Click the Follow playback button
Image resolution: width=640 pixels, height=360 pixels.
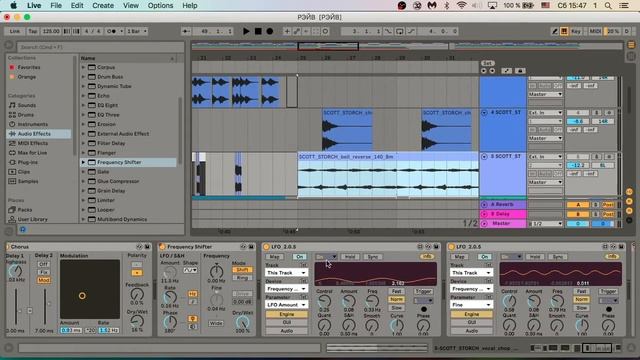tap(185, 31)
